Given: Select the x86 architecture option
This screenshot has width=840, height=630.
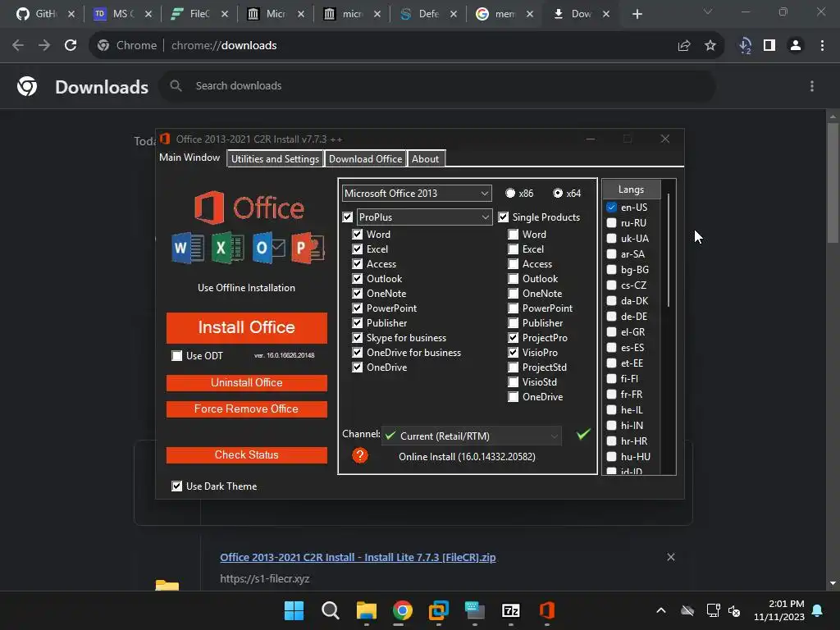Looking at the screenshot, I should tap(510, 193).
